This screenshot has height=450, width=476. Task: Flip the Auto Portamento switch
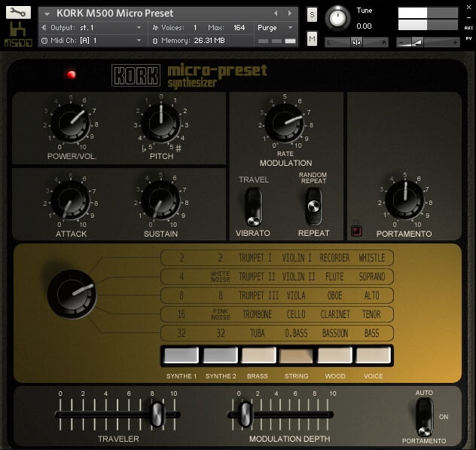[425, 416]
